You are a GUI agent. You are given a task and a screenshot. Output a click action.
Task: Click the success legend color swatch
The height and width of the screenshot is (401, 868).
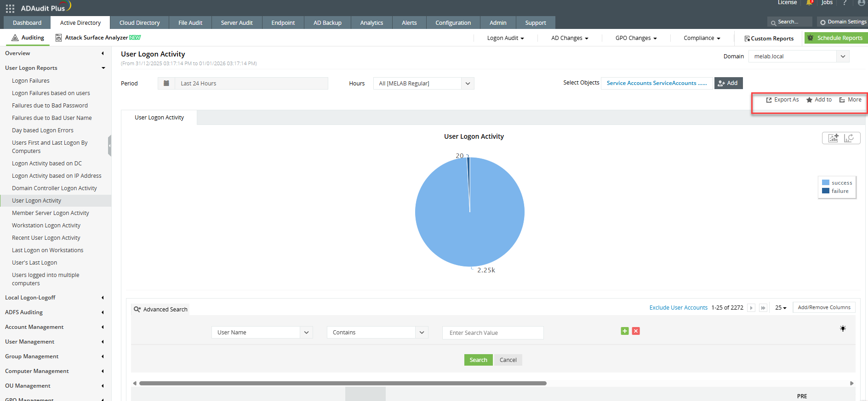[826, 183]
